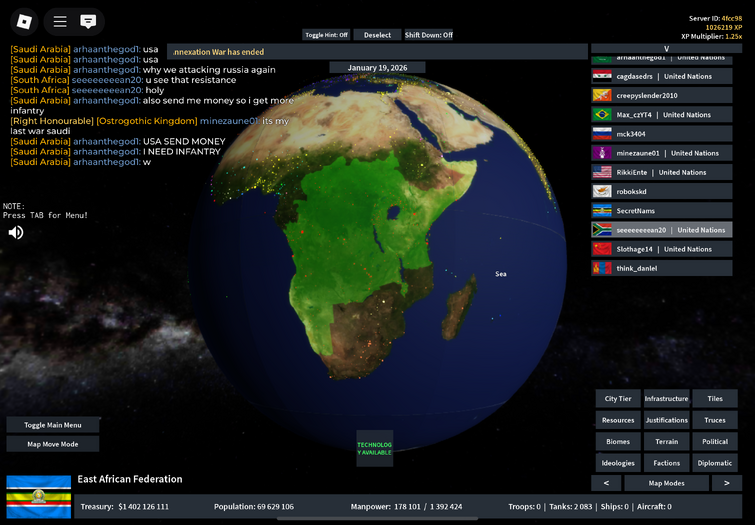Select player minezaune01 in list
755x525 pixels.
point(662,153)
